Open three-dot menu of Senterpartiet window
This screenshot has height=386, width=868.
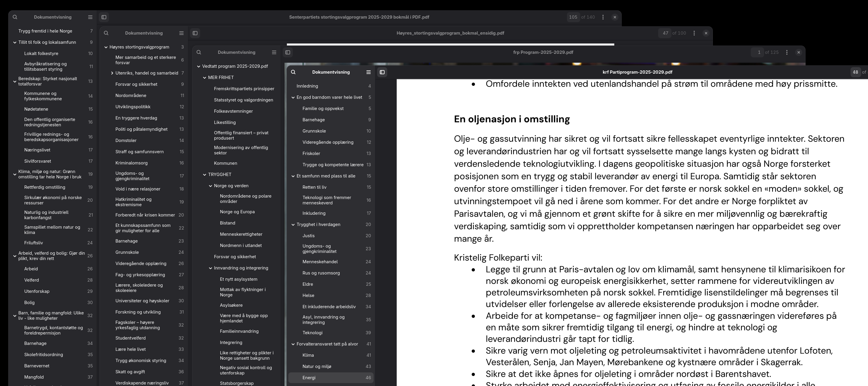[x=603, y=17]
